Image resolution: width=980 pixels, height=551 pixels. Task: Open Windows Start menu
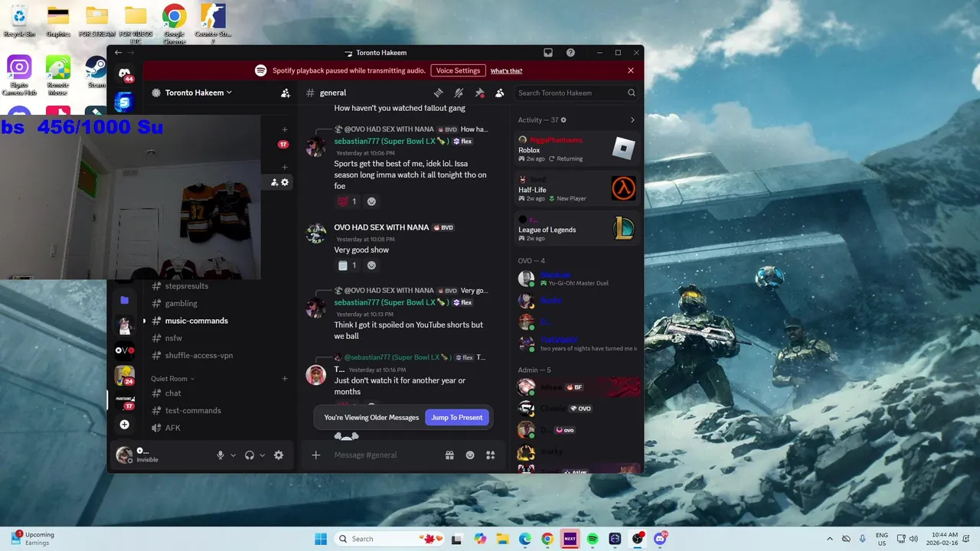tap(321, 539)
